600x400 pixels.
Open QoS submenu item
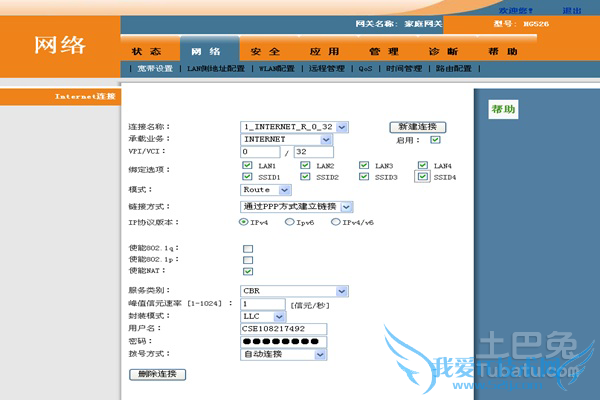(x=365, y=69)
